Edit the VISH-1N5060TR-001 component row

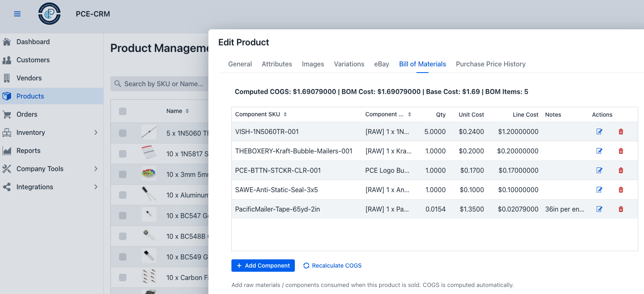pyautogui.click(x=599, y=132)
